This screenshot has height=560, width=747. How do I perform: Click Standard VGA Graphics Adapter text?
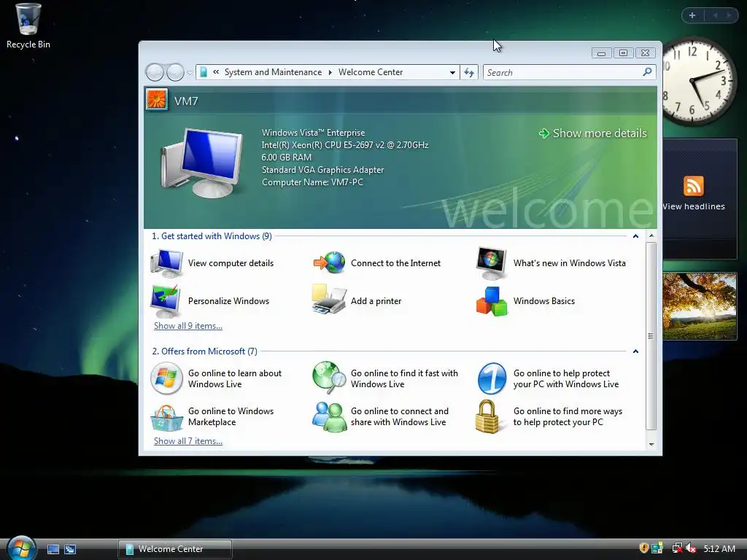pos(322,169)
